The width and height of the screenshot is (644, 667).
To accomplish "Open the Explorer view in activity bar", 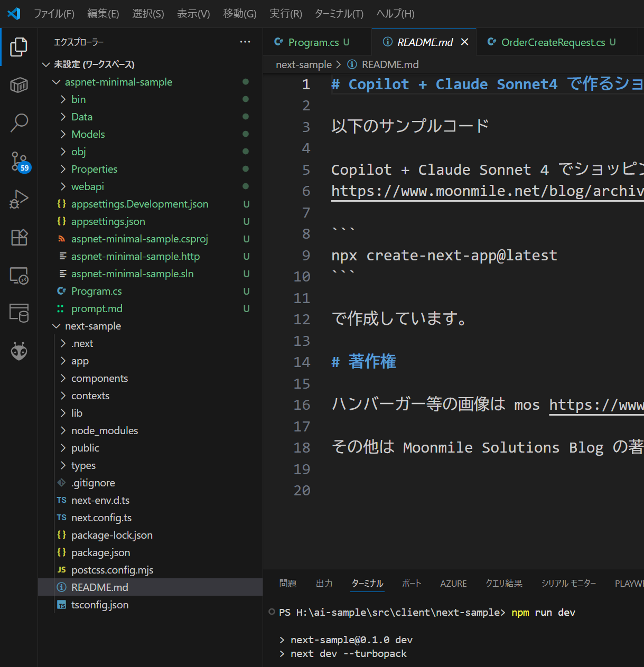I will click(18, 47).
